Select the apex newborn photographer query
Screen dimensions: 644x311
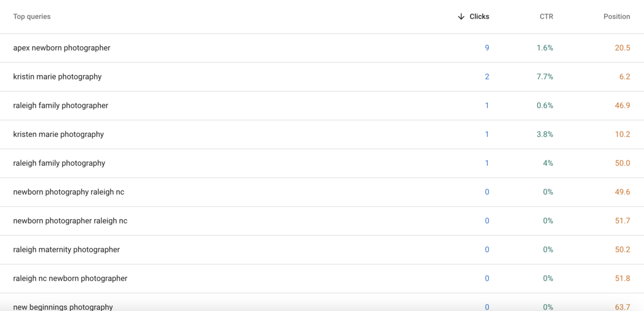click(62, 48)
